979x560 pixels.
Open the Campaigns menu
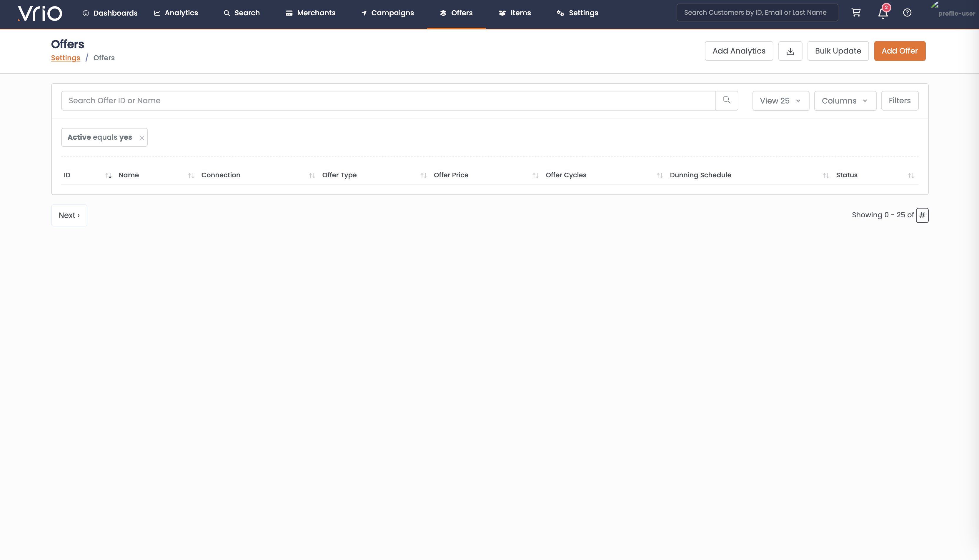(x=387, y=13)
